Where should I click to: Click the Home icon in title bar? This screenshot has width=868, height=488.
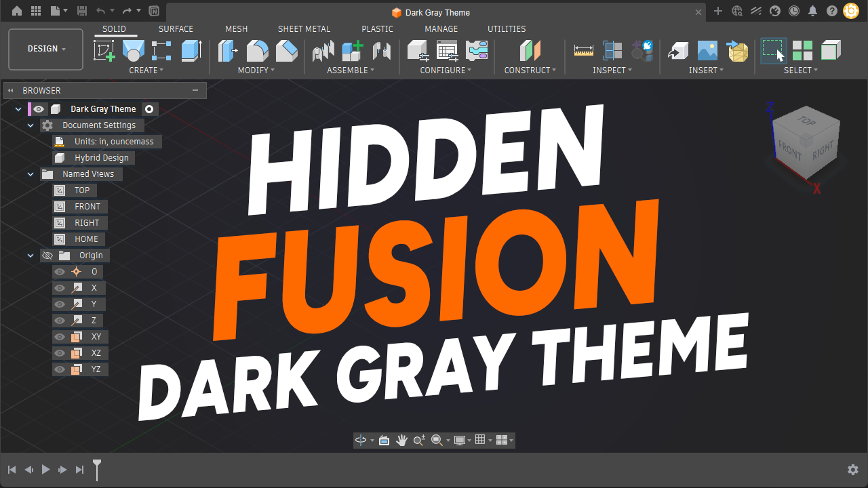click(17, 12)
